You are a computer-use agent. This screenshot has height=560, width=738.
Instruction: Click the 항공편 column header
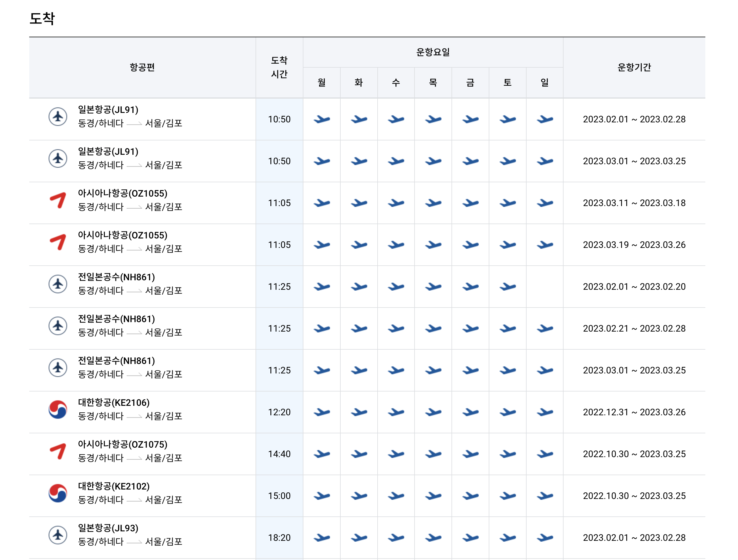142,67
